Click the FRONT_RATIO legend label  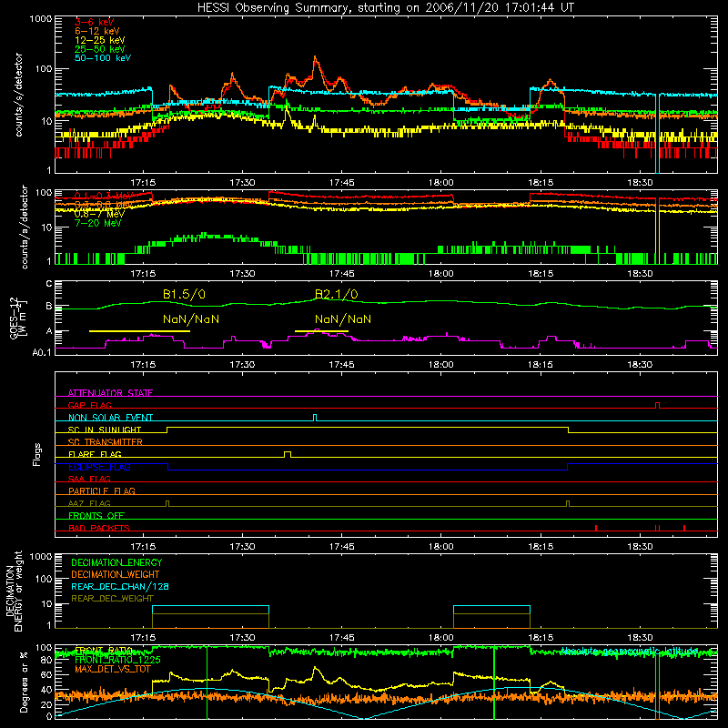pos(104,651)
